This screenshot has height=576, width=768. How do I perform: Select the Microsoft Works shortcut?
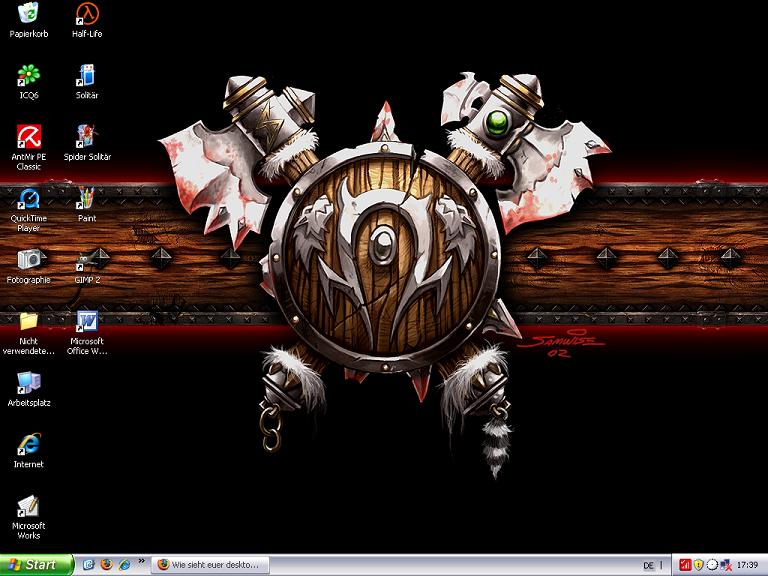click(x=28, y=517)
